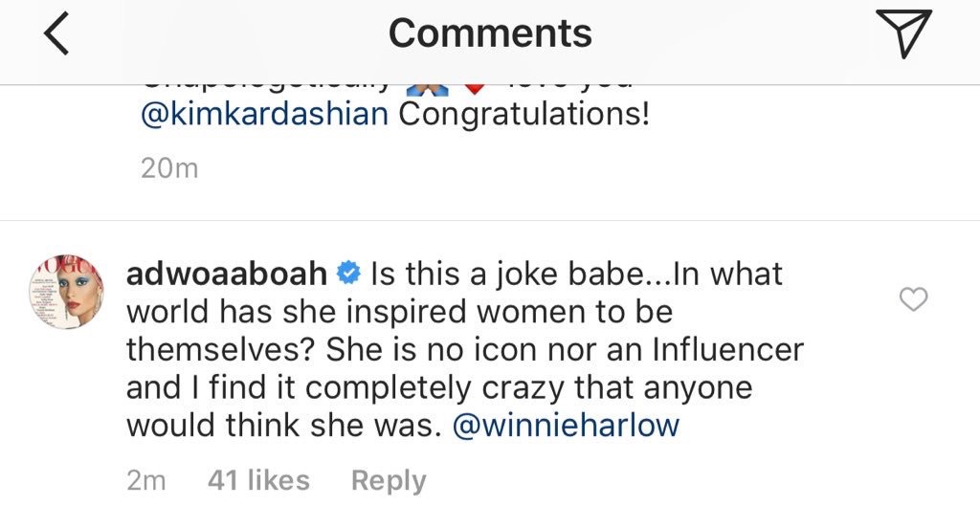Click the line mentioning 'icon nor an Influencer'
The image size is (980, 528).
(x=465, y=349)
